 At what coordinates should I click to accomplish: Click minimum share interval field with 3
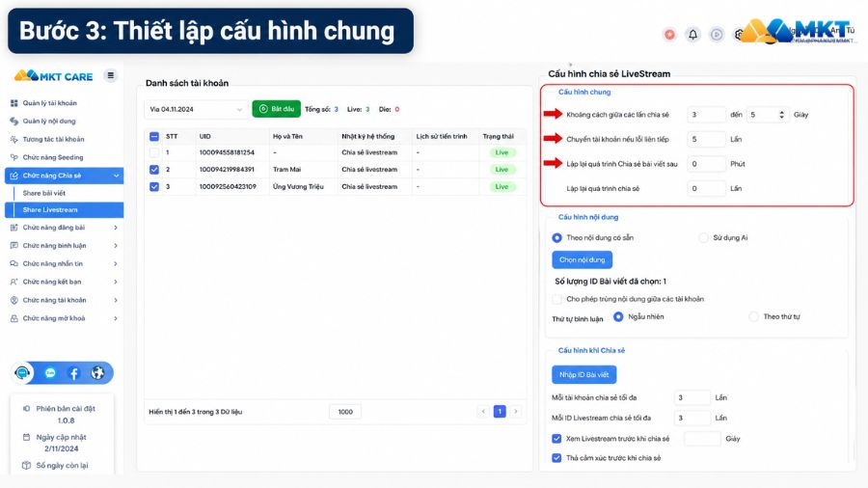[x=706, y=115]
